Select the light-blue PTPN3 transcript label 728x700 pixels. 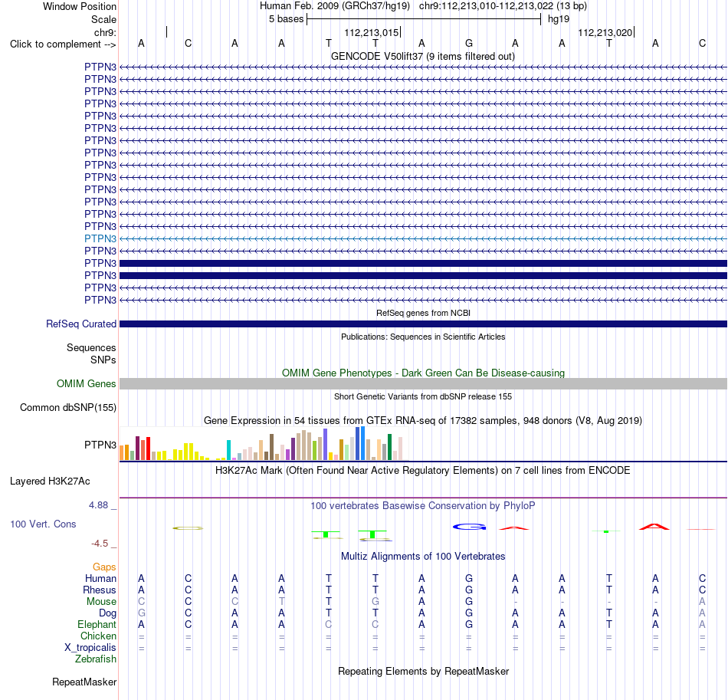(100, 238)
